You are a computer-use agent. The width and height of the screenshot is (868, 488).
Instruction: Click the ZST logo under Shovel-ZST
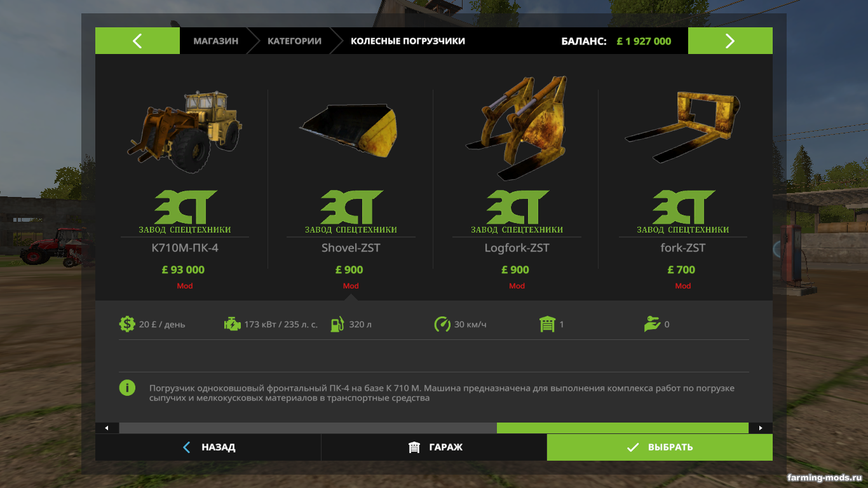(x=351, y=212)
